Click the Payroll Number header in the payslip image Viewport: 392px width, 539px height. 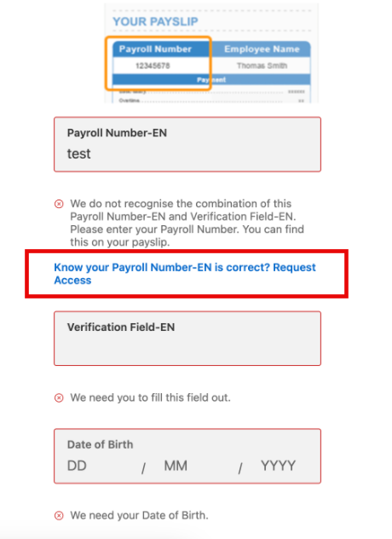click(x=155, y=49)
